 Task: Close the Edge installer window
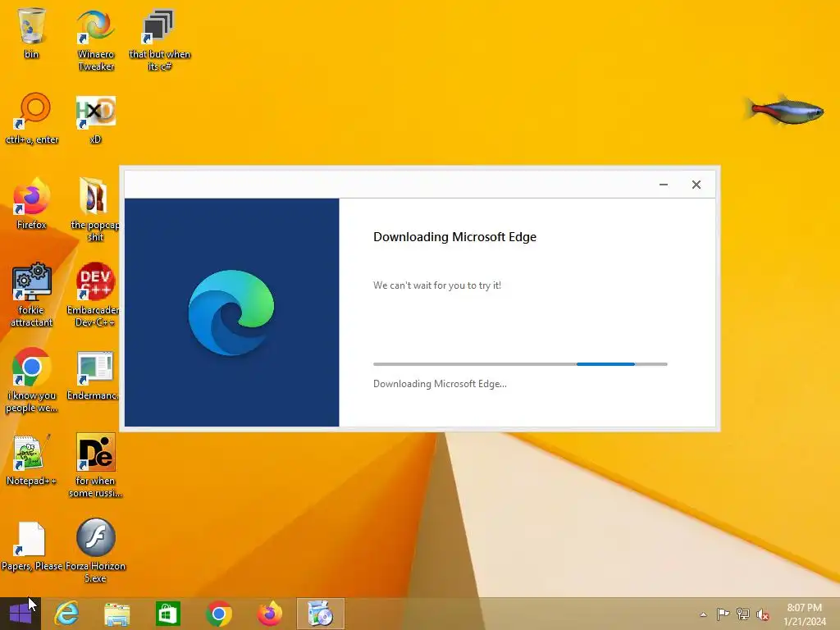(x=696, y=185)
